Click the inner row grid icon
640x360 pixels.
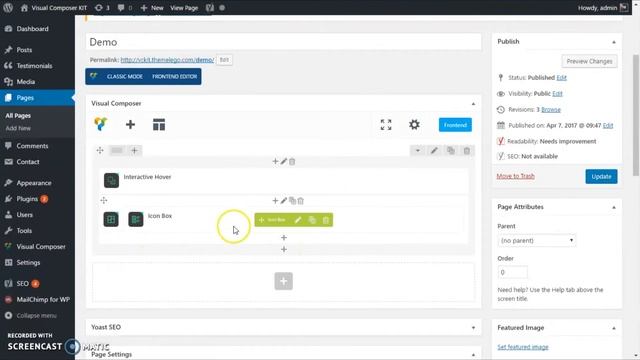coord(111,219)
